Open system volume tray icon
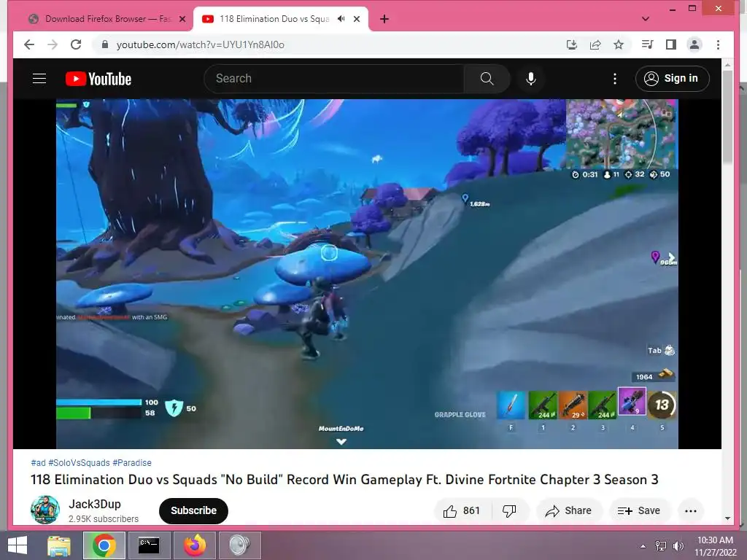Image resolution: width=747 pixels, height=560 pixels. pyautogui.click(x=678, y=546)
